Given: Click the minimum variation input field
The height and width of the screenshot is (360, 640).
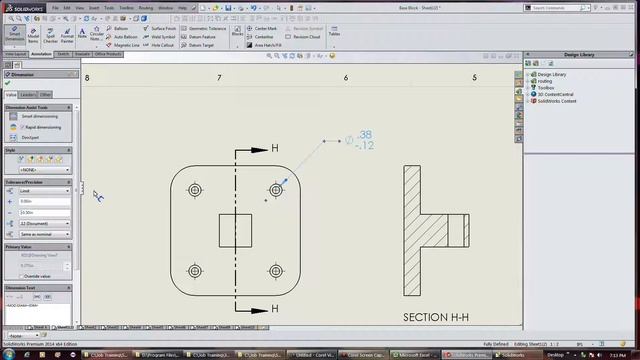Looking at the screenshot, I should click(x=44, y=213).
